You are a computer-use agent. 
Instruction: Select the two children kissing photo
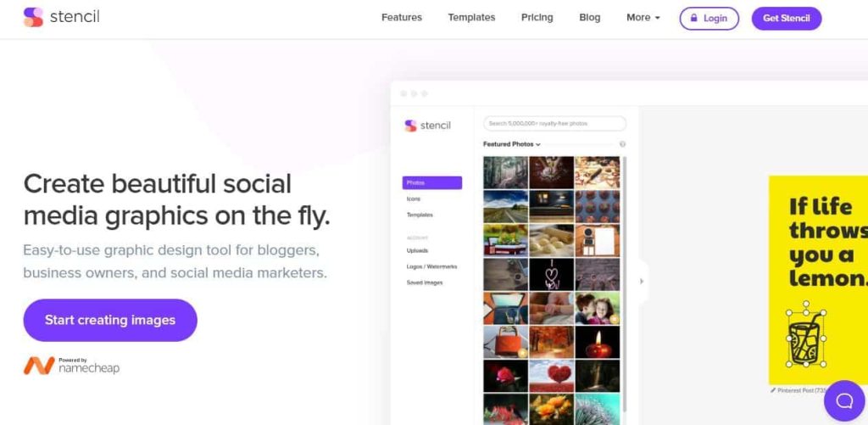click(598, 308)
